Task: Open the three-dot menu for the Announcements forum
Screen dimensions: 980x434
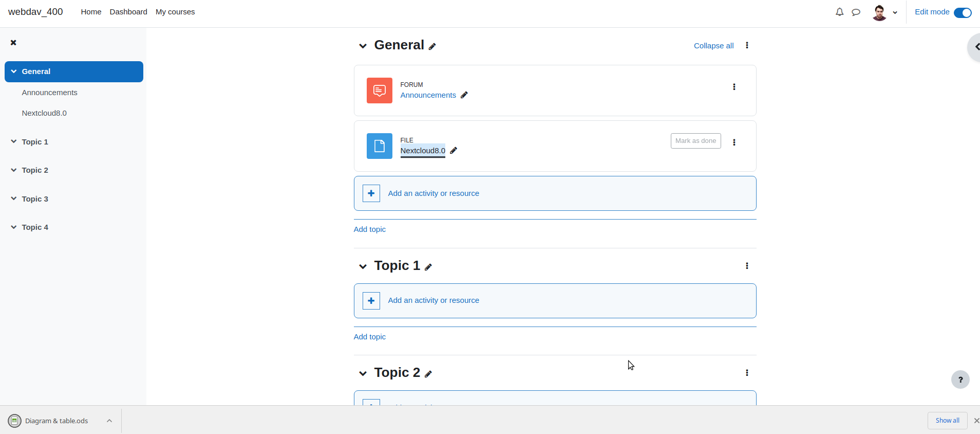Action: [734, 87]
